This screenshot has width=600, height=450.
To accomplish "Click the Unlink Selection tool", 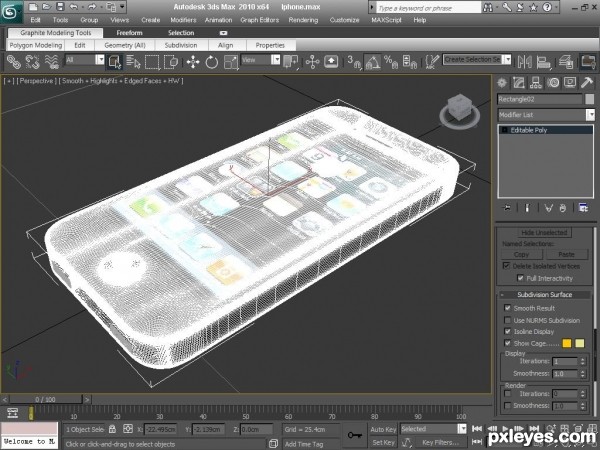I will (x=33, y=61).
